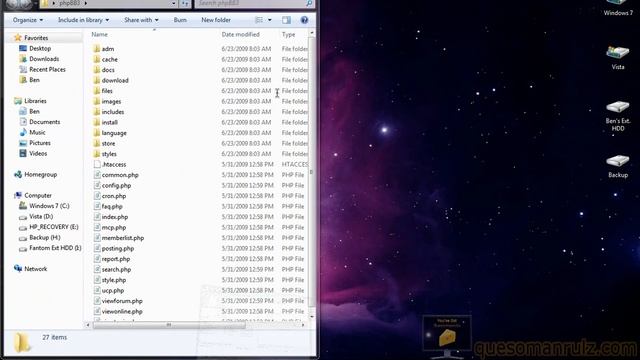
Task: Select viewonline.php in the file list
Action: [122, 311]
